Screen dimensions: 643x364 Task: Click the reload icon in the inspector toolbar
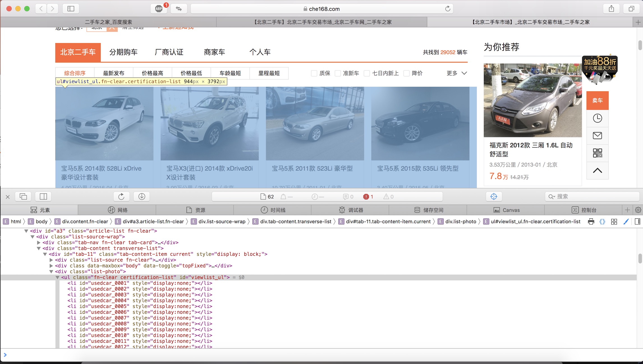click(x=121, y=196)
